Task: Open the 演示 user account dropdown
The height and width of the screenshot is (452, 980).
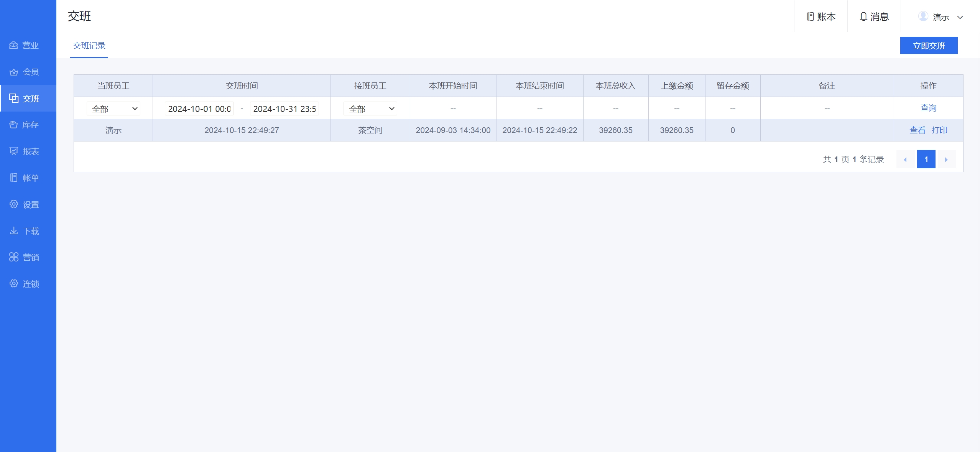Action: (x=941, y=17)
